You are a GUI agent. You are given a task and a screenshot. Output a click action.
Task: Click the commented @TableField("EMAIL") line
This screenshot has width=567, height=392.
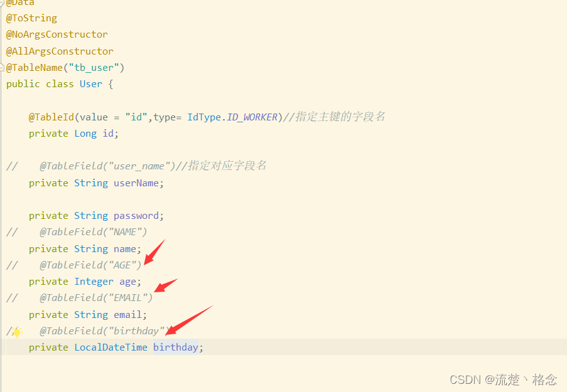tap(80, 298)
